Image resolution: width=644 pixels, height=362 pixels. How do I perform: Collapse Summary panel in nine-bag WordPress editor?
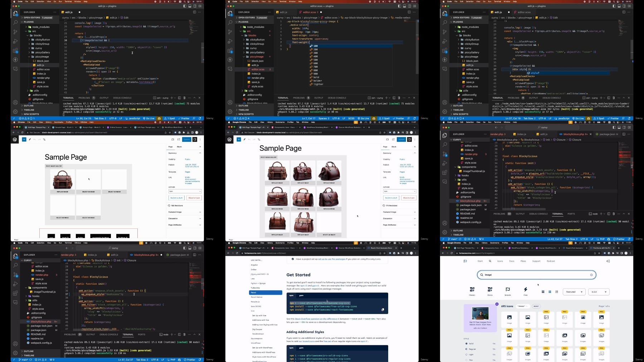[399, 153]
